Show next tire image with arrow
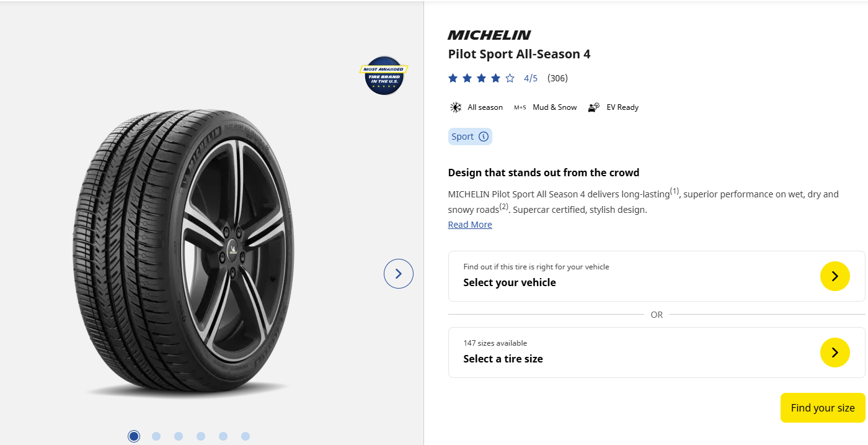Image resolution: width=868 pixels, height=445 pixels. click(399, 274)
